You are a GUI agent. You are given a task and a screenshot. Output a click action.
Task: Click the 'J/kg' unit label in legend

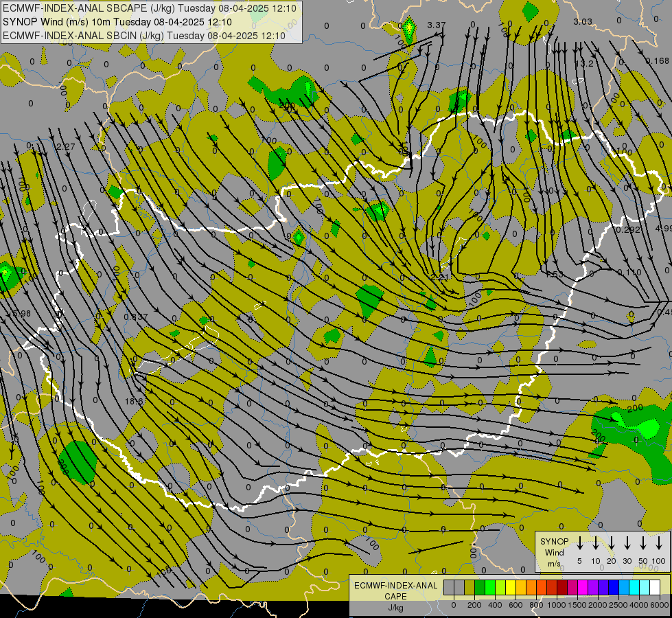click(395, 607)
